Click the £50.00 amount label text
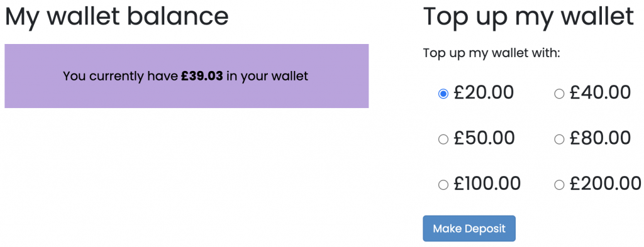 [484, 138]
